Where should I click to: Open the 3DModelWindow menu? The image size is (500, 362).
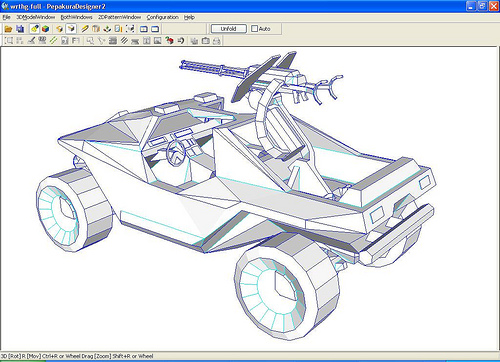[36, 17]
